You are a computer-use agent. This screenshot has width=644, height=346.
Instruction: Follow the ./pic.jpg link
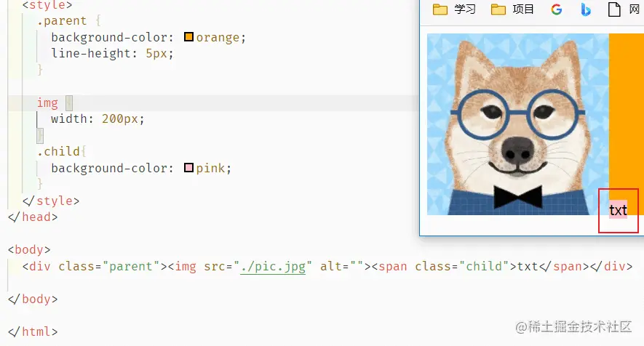click(x=273, y=266)
